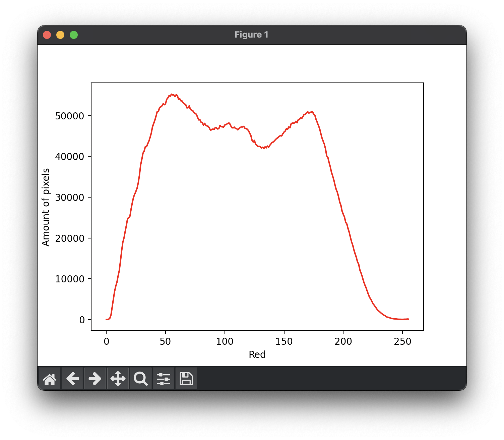Click the red histogram curve's highest peak
The width and height of the screenshot is (504, 440).
[x=172, y=95]
